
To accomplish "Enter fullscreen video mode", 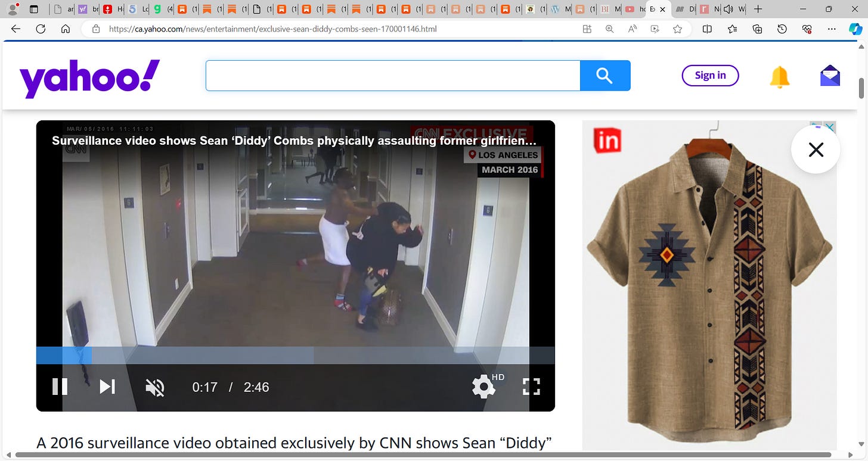I will [531, 387].
